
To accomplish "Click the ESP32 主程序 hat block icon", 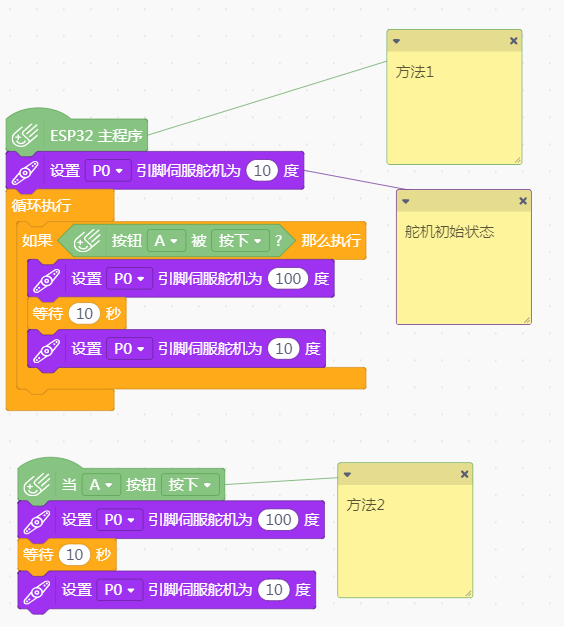I will [25, 136].
